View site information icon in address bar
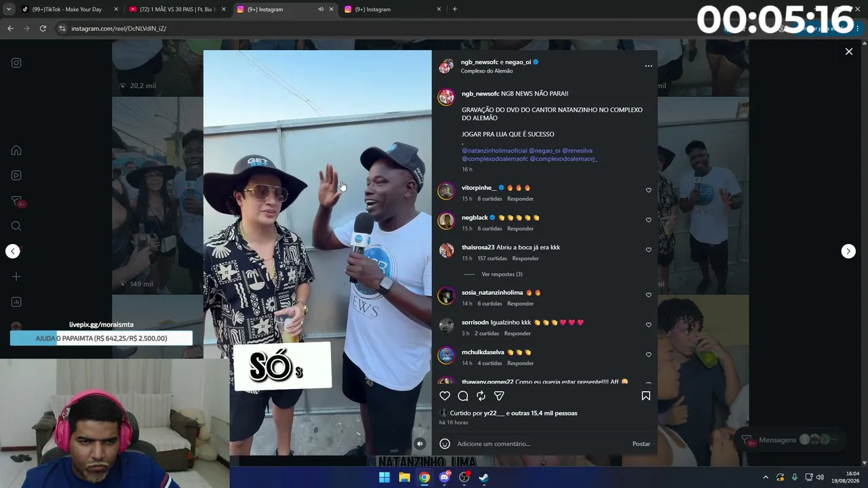This screenshot has height=488, width=868. pyautogui.click(x=62, y=28)
